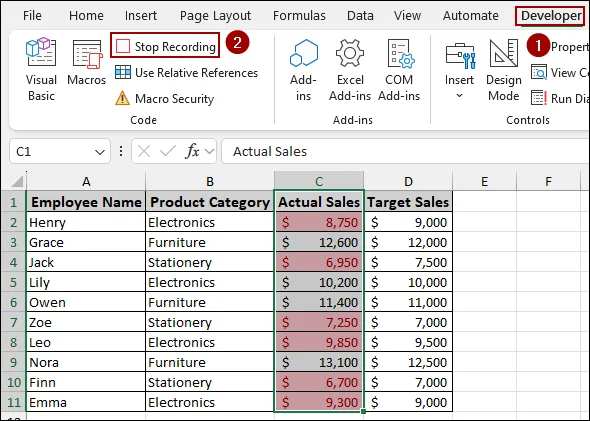Click the Select All corner triangle

click(x=17, y=182)
